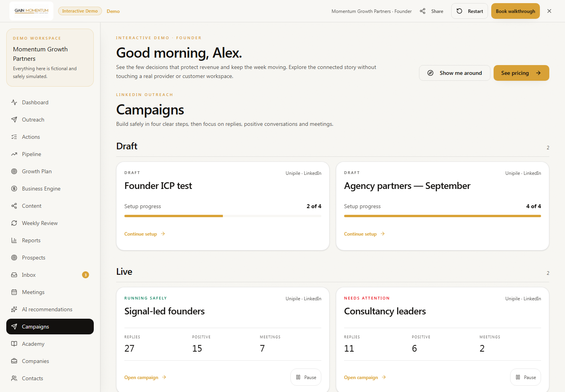Open the Campaigns sidebar item
565x392 pixels.
[50, 327]
